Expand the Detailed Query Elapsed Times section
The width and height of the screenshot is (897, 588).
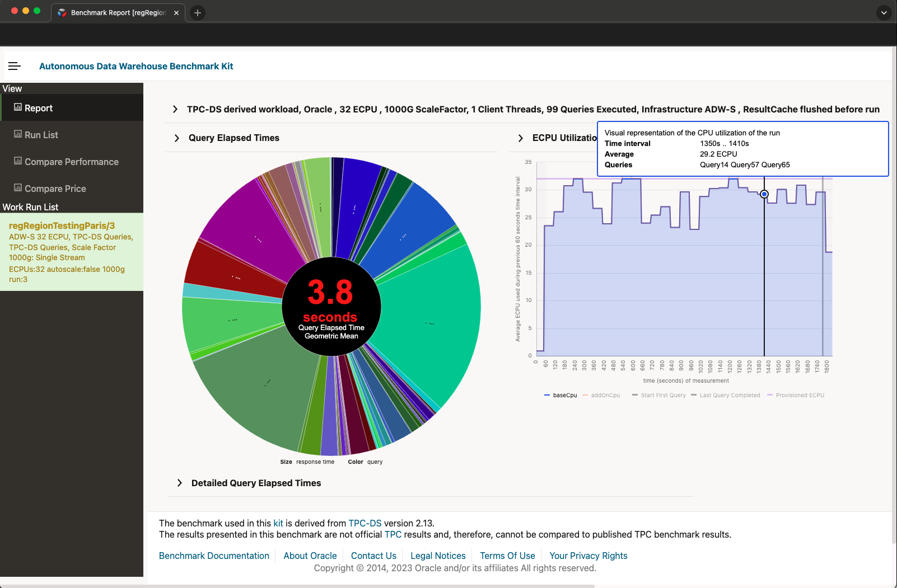[180, 483]
